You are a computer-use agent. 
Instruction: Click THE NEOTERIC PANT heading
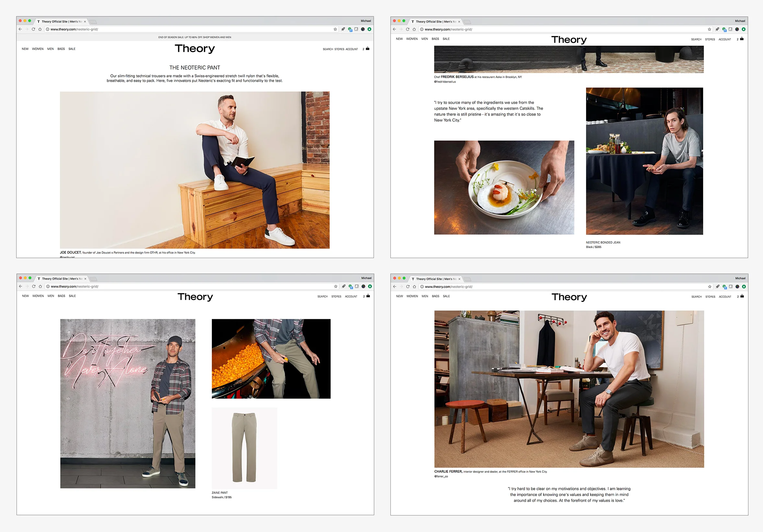point(195,68)
